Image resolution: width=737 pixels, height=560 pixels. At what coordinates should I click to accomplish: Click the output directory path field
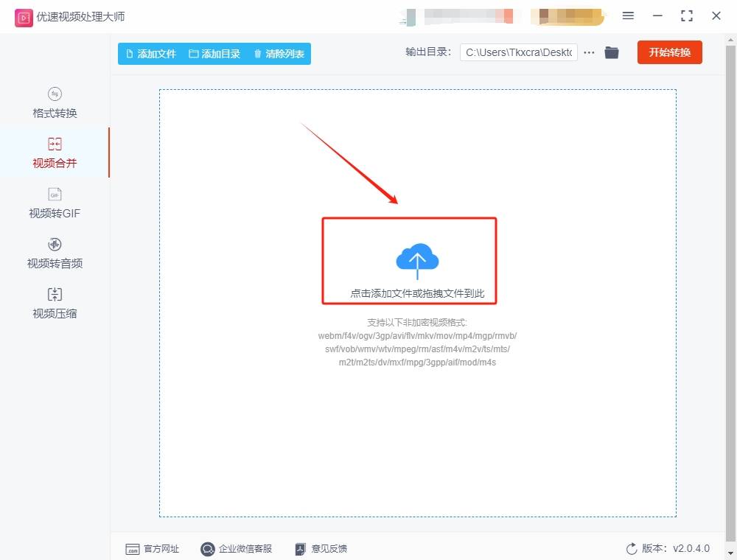518,52
